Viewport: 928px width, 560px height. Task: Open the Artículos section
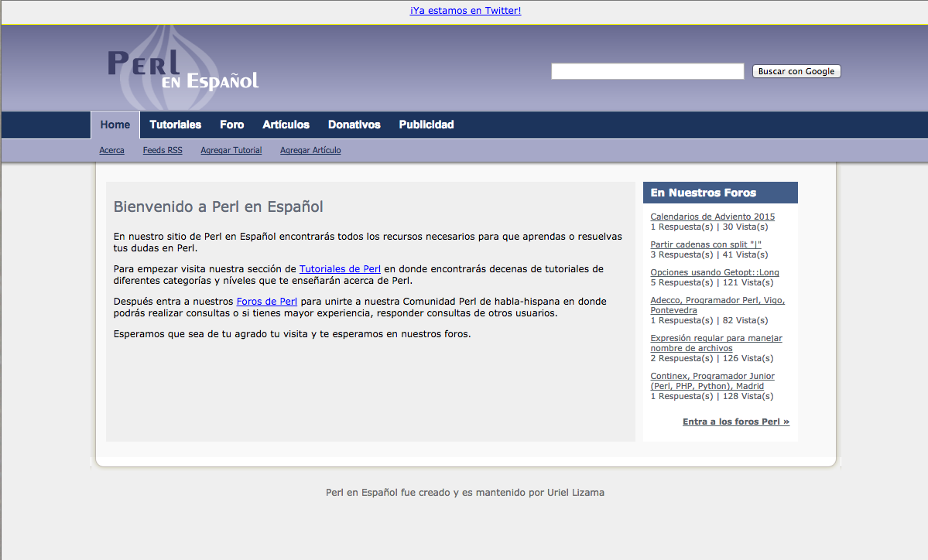click(286, 125)
